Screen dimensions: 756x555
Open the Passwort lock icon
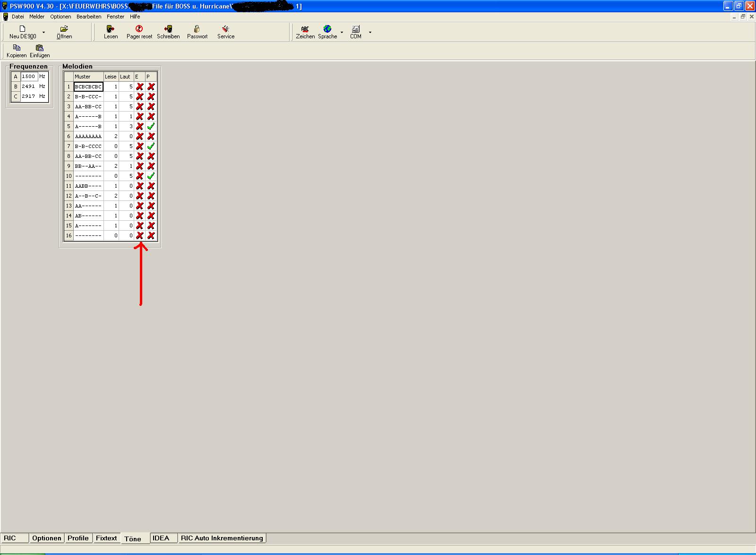[x=197, y=29]
